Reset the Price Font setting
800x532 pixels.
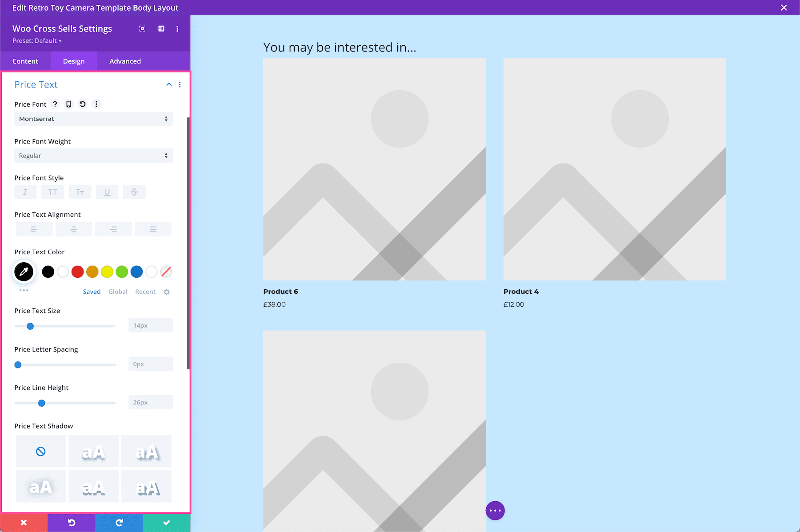[x=82, y=104]
